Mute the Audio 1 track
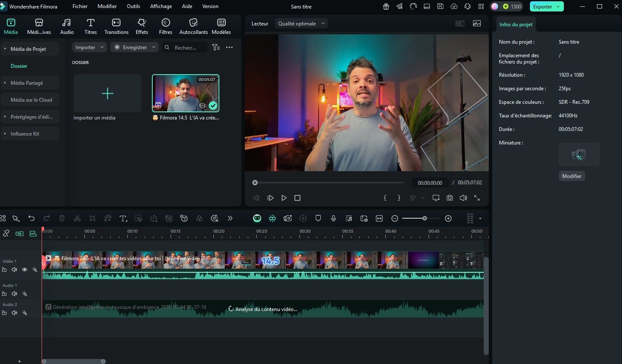The width and height of the screenshot is (622, 364). point(14,294)
